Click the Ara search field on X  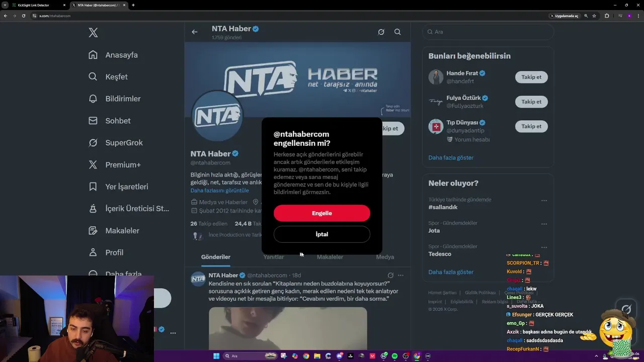click(488, 32)
